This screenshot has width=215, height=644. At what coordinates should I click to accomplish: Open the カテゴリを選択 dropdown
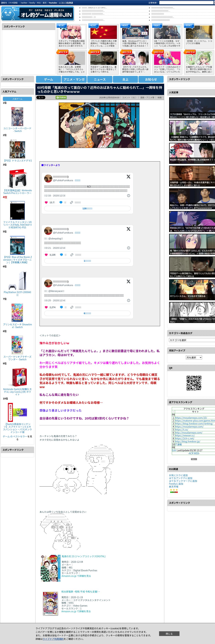pyautogui.click(x=192, y=340)
